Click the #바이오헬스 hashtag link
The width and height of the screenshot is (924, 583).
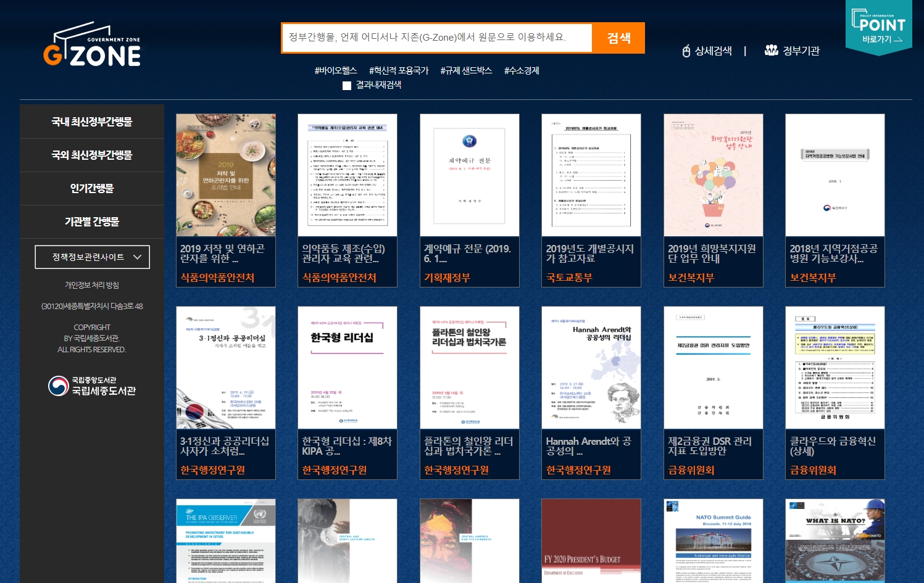[x=336, y=71]
